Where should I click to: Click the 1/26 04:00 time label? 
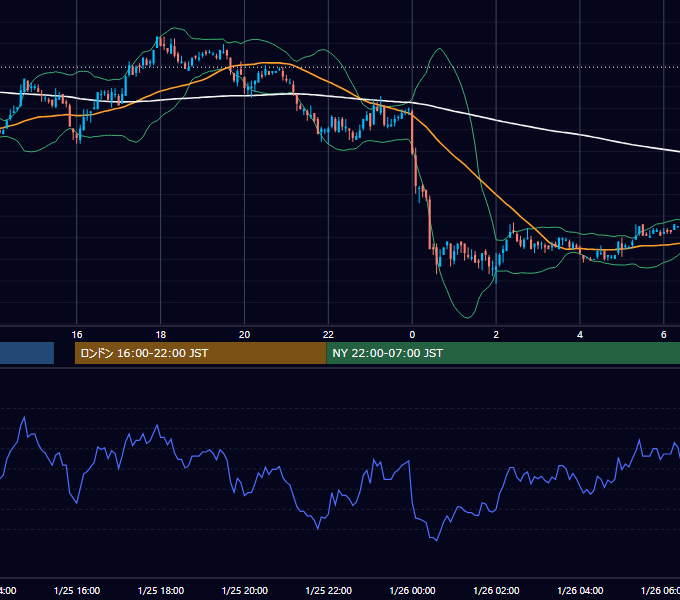pos(580,590)
